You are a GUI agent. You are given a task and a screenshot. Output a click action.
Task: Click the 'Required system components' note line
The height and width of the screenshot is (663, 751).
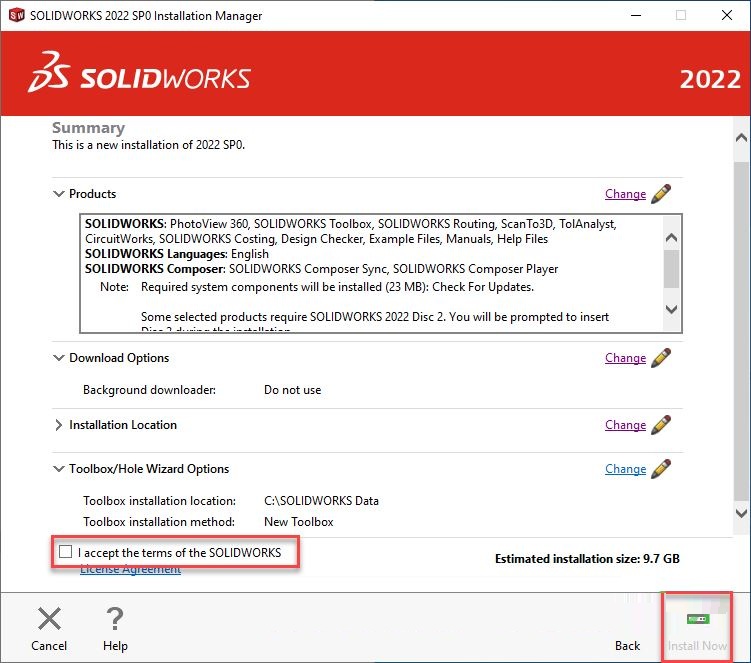pyautogui.click(x=337, y=287)
